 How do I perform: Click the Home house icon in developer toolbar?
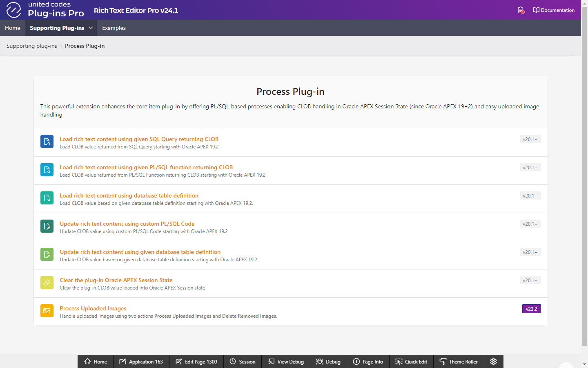click(x=87, y=361)
